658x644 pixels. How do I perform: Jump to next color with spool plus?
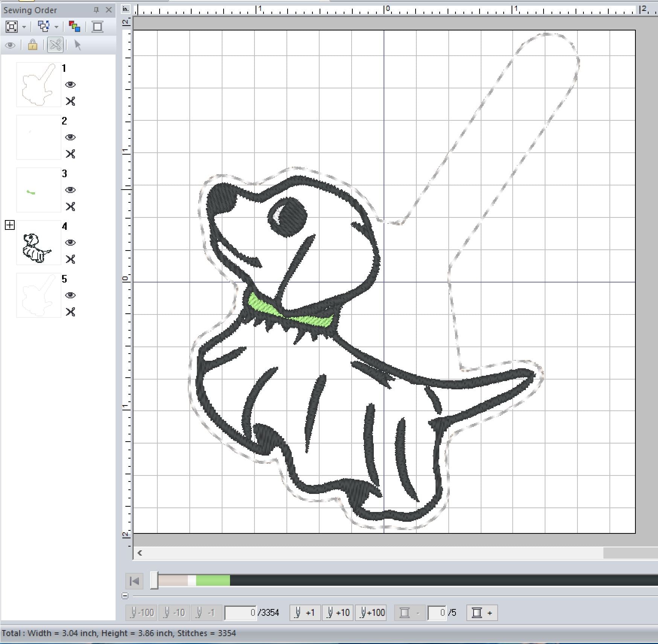(482, 613)
